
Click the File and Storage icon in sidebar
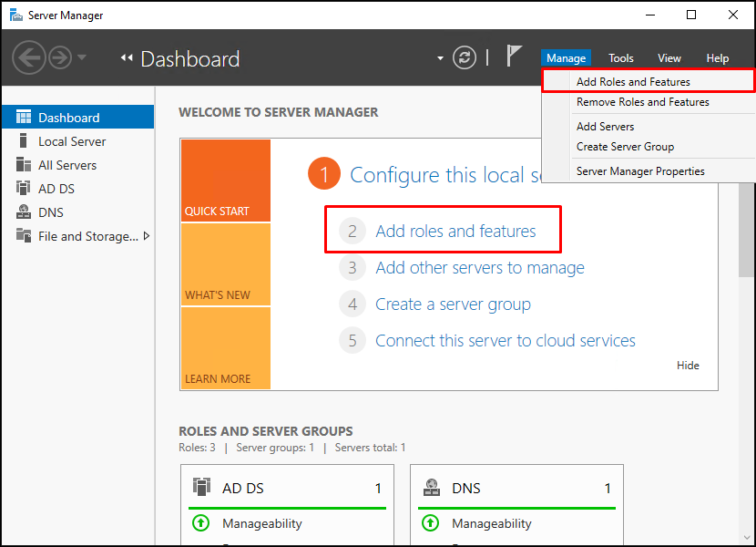23,235
